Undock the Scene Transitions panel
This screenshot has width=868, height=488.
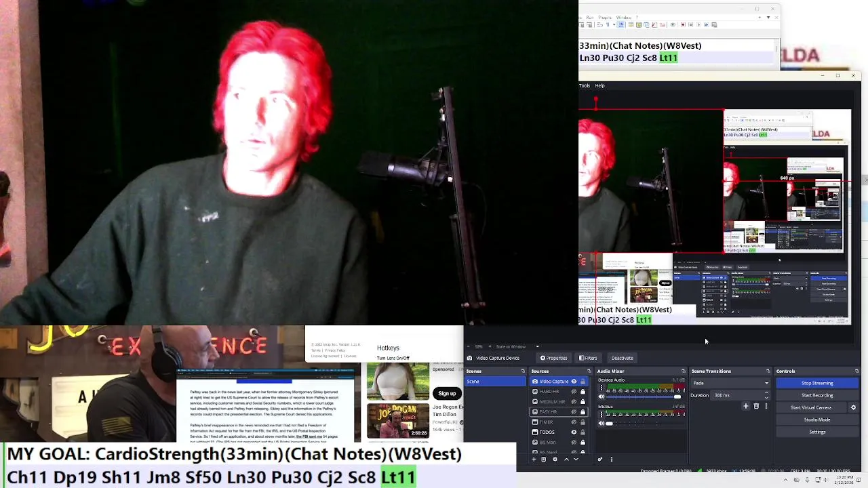(x=768, y=371)
